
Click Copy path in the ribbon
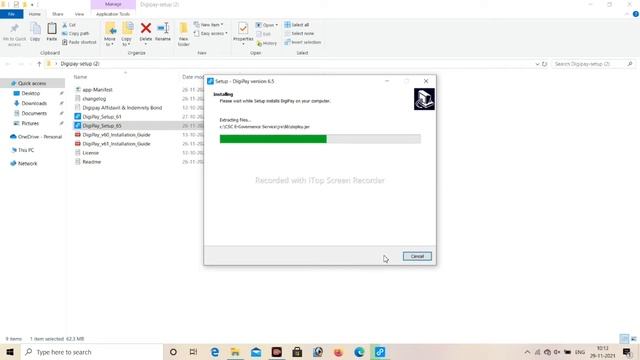pos(76,33)
